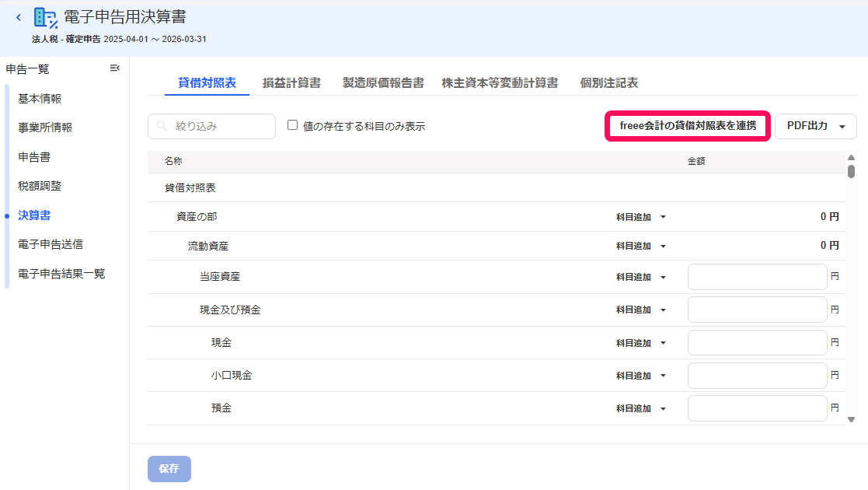Go back using the left chevron
The width and height of the screenshot is (868, 490).
(19, 18)
